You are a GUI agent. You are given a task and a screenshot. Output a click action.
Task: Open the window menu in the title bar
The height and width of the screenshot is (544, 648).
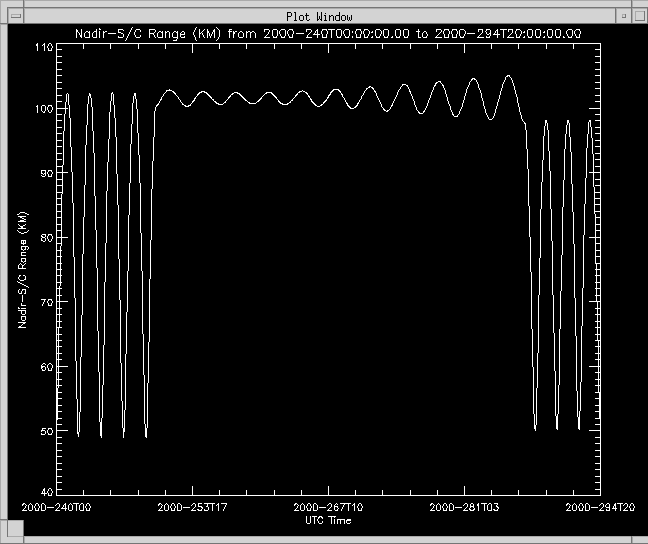14,17
